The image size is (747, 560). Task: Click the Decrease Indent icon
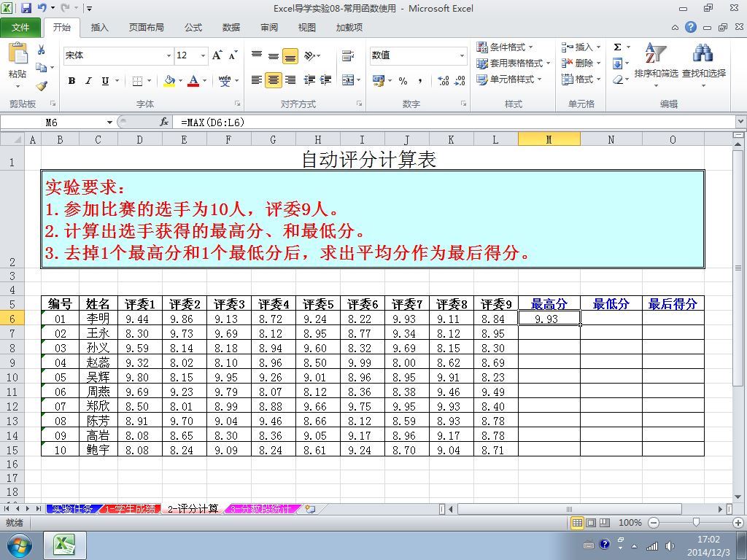click(x=309, y=80)
